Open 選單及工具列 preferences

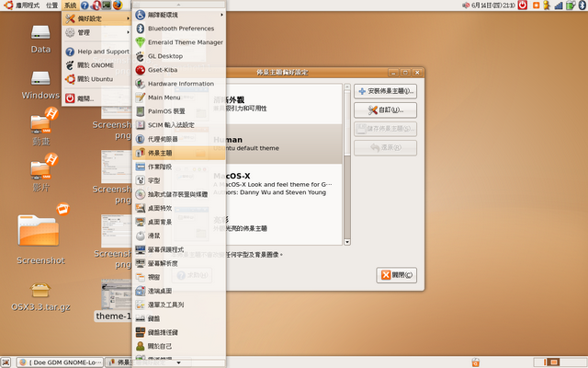179,305
